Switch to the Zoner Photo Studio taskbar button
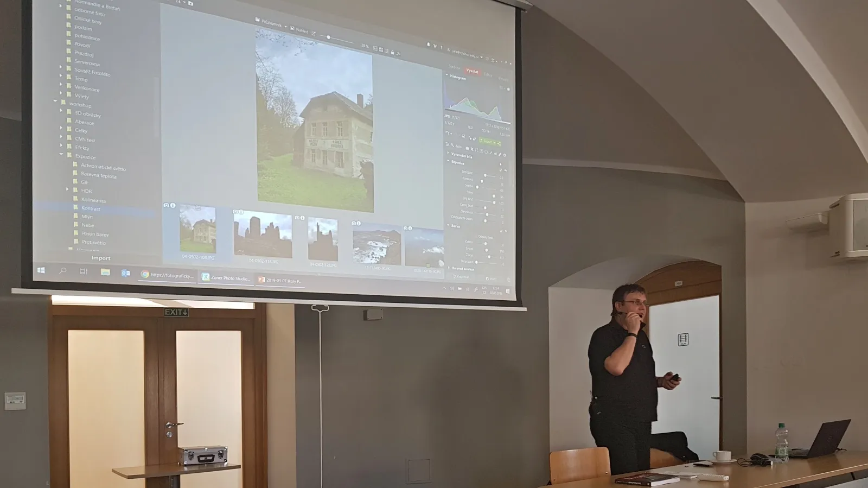The height and width of the screenshot is (488, 868). [226, 278]
